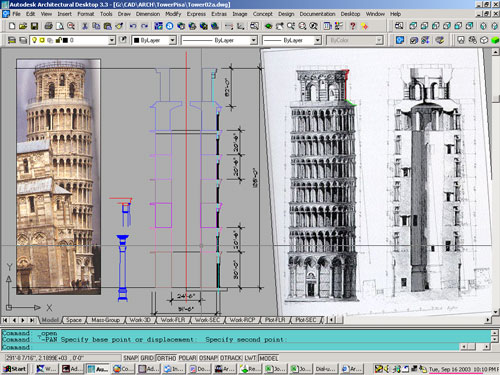Create a new drawing with New icon
Screen dimensions: 500x375
click(12, 26)
